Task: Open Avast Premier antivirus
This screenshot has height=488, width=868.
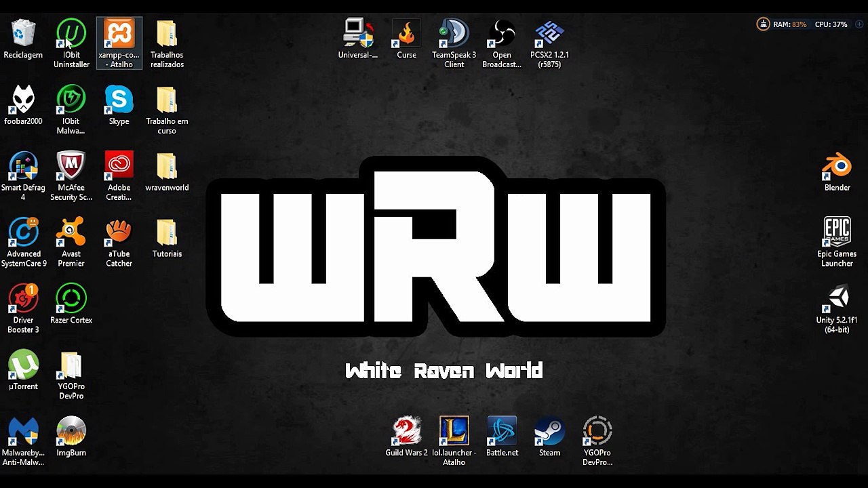Action: [71, 243]
